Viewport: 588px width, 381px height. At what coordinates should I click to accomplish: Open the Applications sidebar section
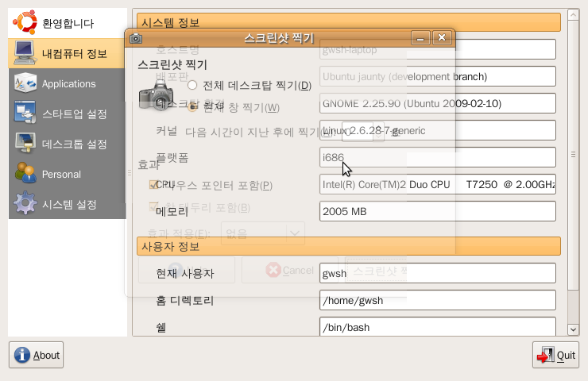point(67,83)
